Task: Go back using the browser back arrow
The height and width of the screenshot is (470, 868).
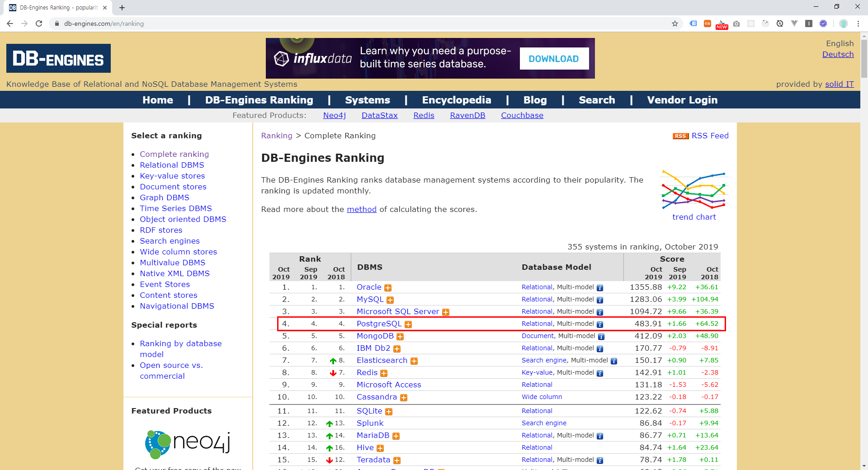Action: click(10, 23)
